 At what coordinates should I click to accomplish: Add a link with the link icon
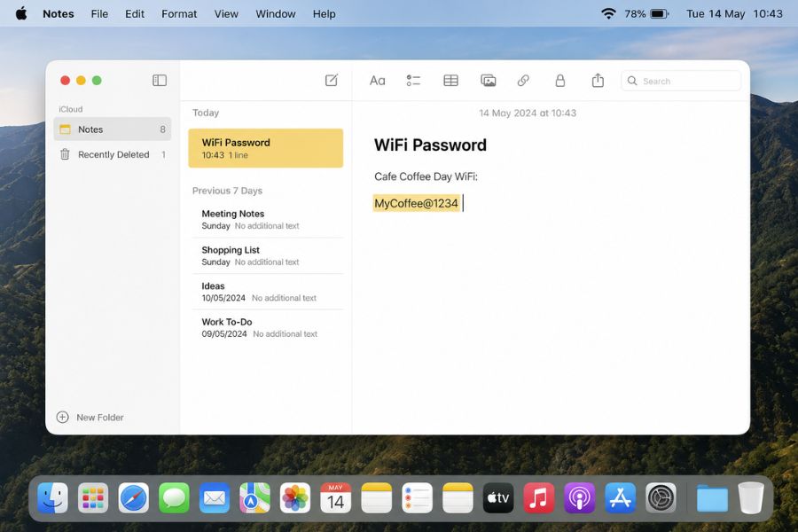pos(523,81)
